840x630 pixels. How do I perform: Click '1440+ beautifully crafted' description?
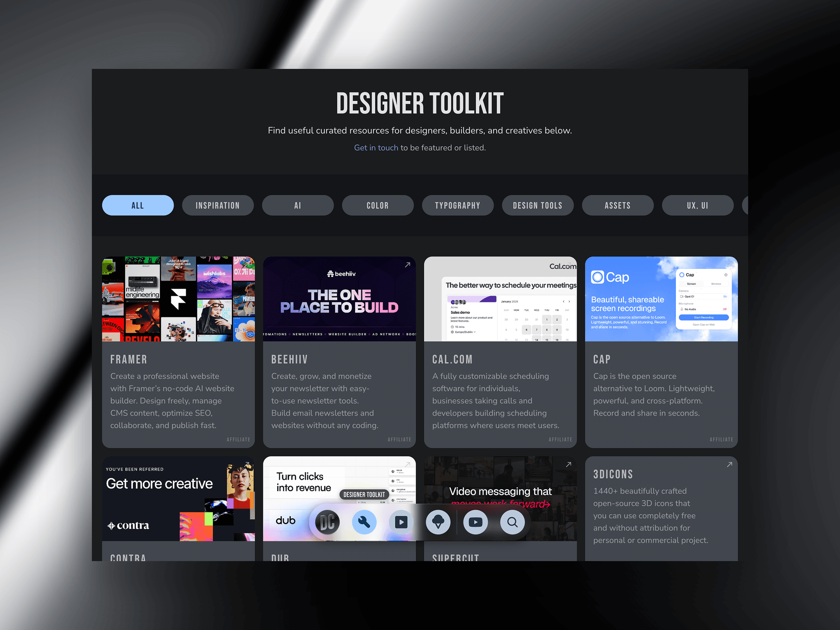(651, 516)
